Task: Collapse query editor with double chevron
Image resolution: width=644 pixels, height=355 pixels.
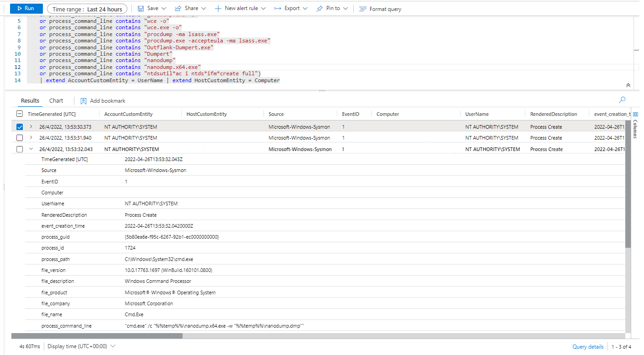Action: tap(628, 85)
